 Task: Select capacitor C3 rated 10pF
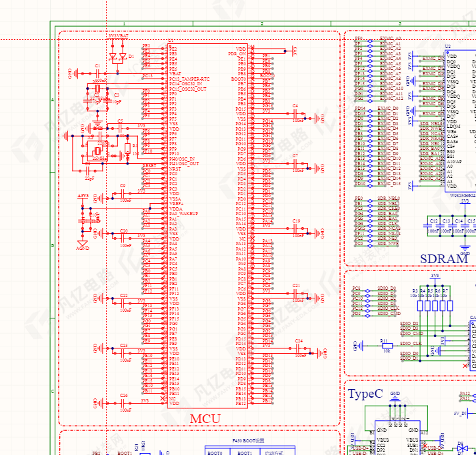point(107,102)
